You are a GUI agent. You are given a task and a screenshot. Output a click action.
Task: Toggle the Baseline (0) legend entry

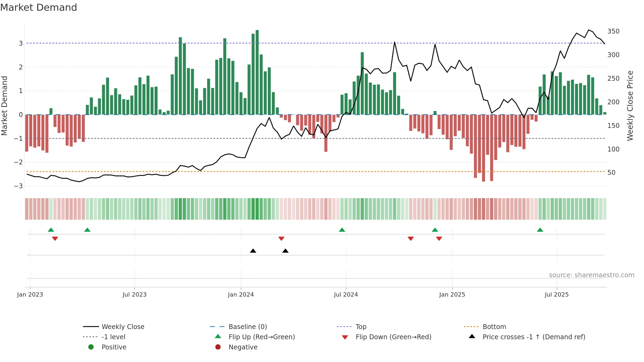[238, 327]
